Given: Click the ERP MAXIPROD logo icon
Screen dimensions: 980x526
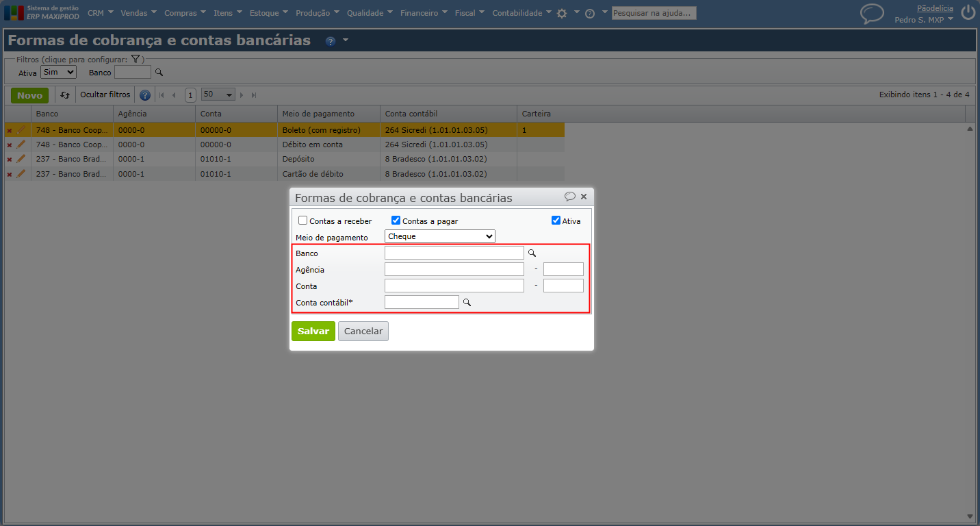Looking at the screenshot, I should [x=13, y=12].
